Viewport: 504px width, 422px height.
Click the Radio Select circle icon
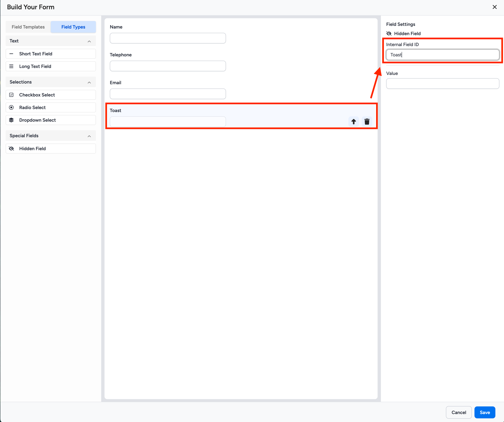[11, 107]
